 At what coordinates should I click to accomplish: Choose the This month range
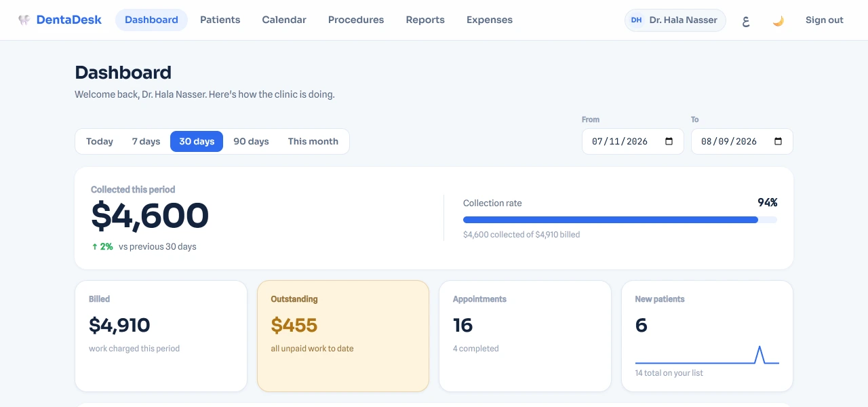tap(313, 141)
